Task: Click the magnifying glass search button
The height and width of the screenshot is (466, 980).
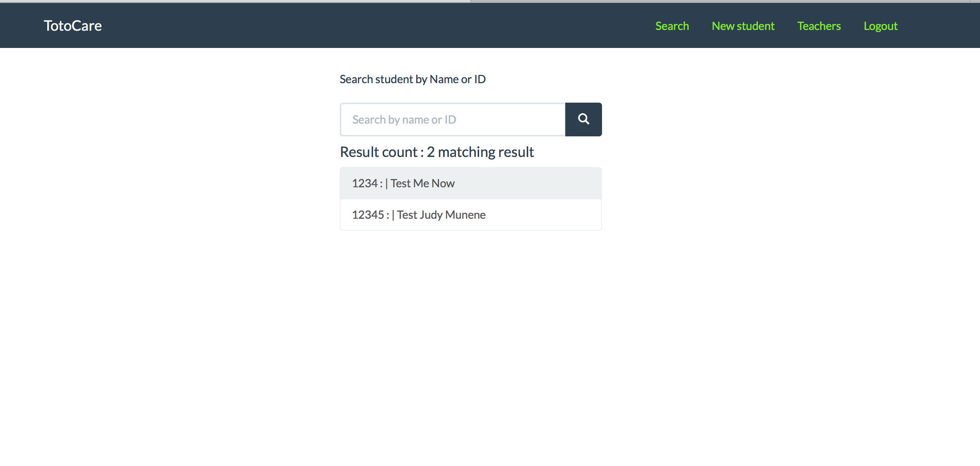Action: 583,119
